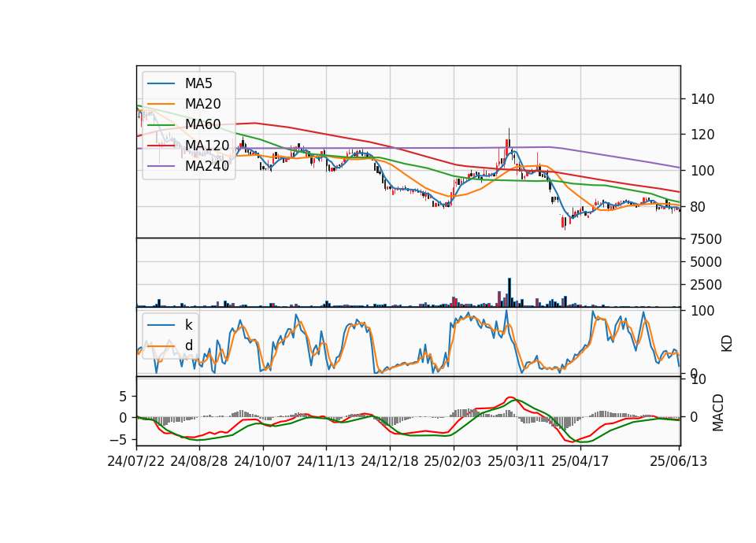756x543 pixels.
Task: Click the 7500 volume axis value
Action: click(706, 239)
